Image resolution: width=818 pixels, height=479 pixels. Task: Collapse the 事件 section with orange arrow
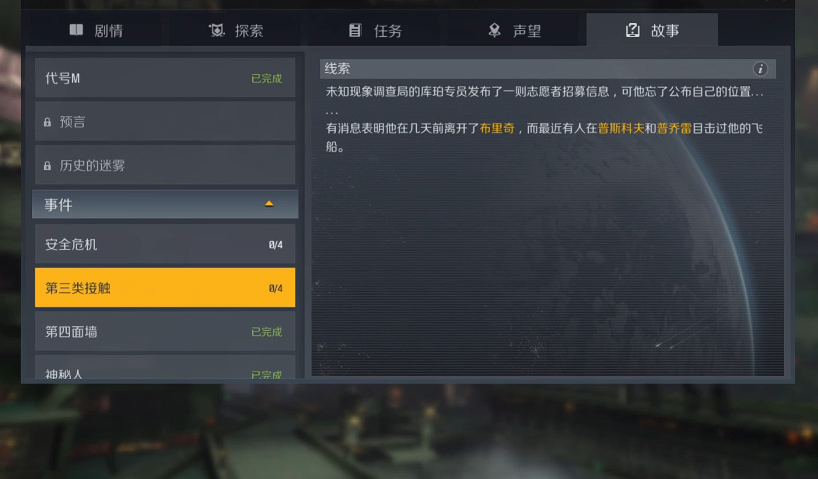point(269,204)
